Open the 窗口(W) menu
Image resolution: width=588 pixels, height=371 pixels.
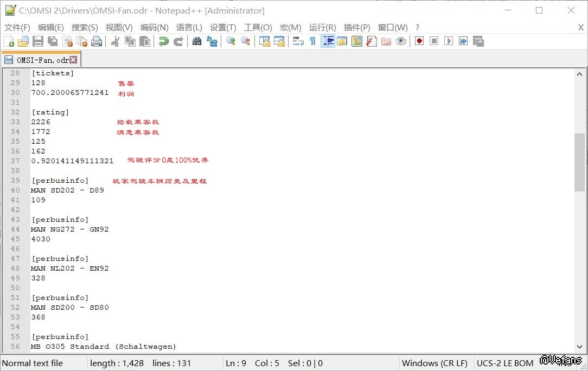coord(393,27)
